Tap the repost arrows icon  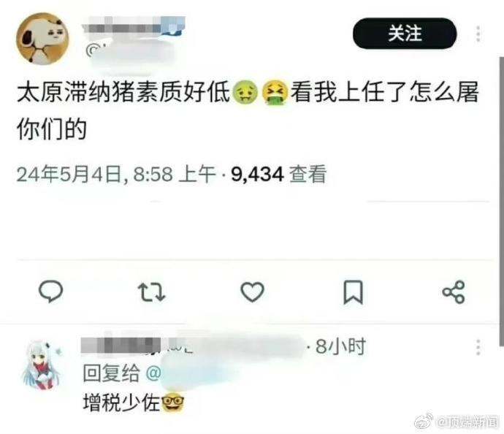click(x=151, y=292)
